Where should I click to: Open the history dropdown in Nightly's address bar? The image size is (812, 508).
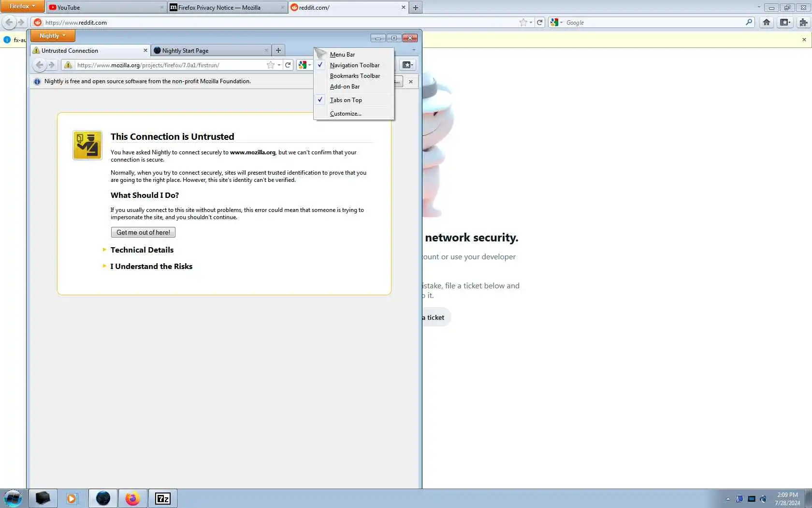(x=279, y=65)
